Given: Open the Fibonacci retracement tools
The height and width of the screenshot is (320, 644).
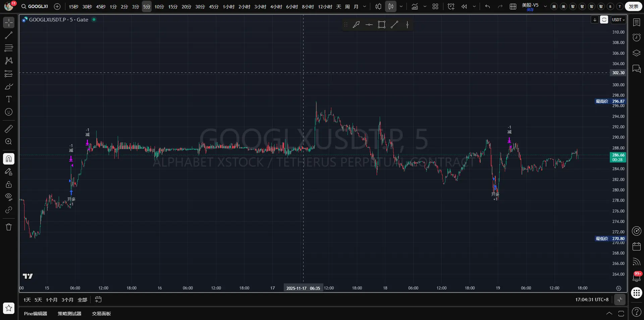Looking at the screenshot, I should coord(9,48).
